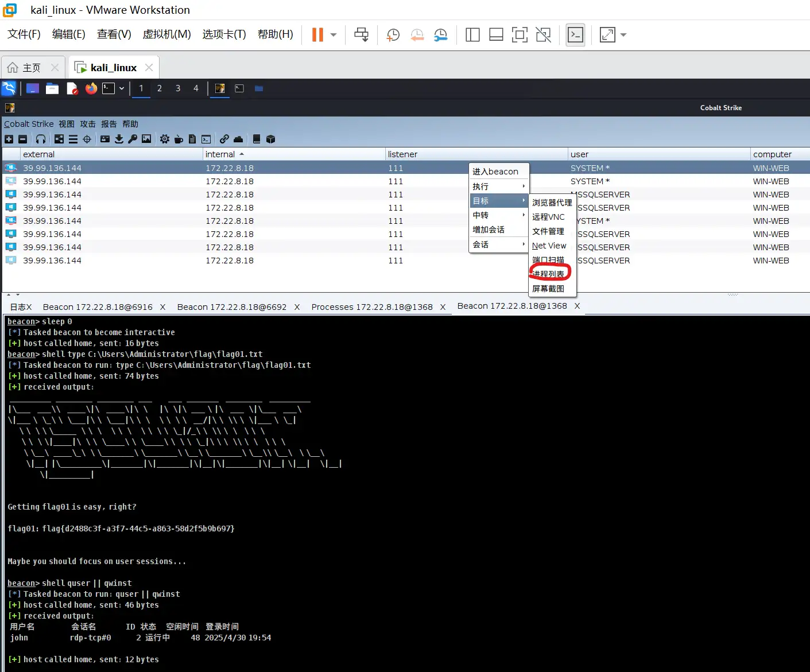Switch to the Beacon 172.22.8.18@6692 tab

pos(232,307)
